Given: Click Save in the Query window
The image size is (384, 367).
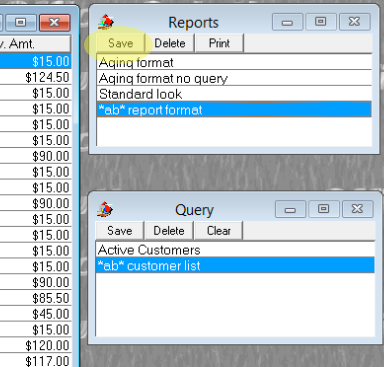Looking at the screenshot, I should (119, 231).
